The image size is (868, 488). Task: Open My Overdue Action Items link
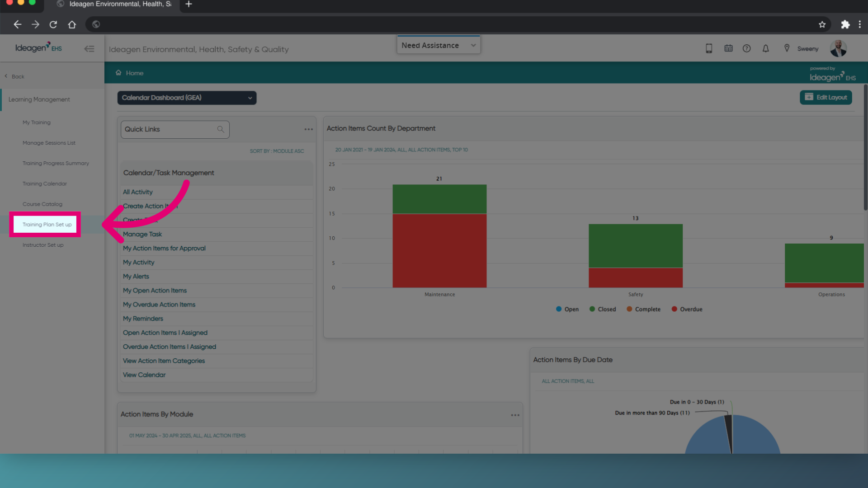click(x=159, y=304)
